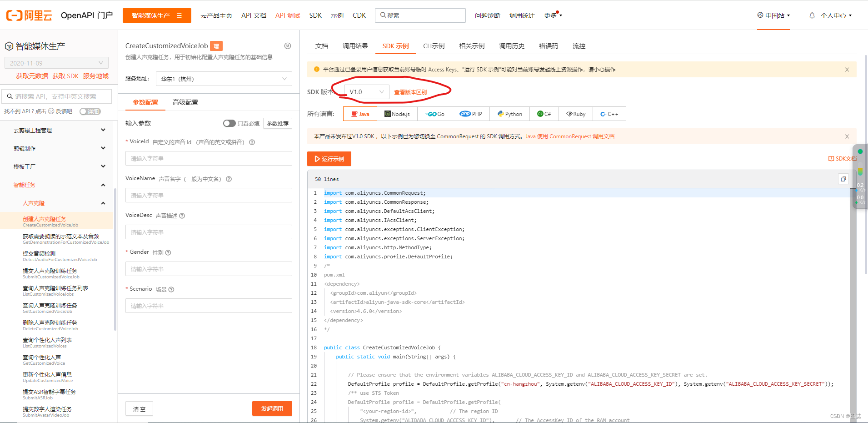This screenshot has height=423, width=868.
Task: Close the yellow Access Keys warning banner
Action: tap(847, 70)
